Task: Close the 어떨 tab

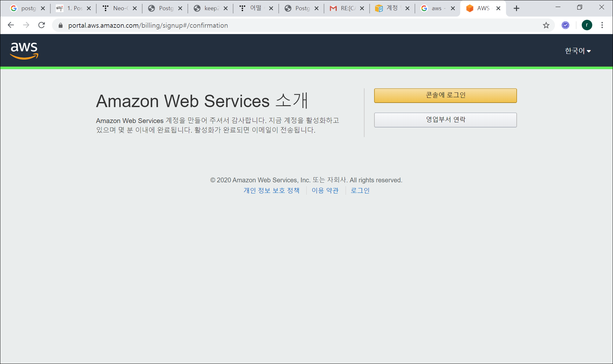Action: pyautogui.click(x=271, y=9)
